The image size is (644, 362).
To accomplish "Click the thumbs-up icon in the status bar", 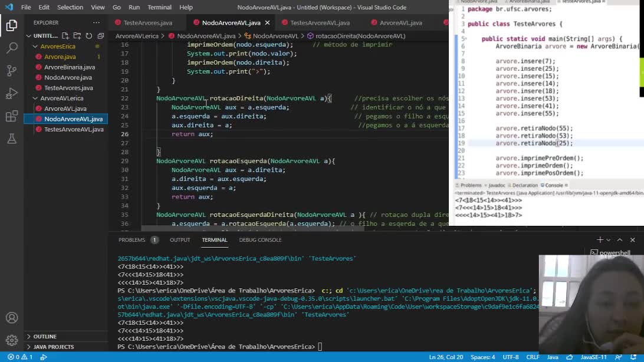I will click(x=570, y=357).
